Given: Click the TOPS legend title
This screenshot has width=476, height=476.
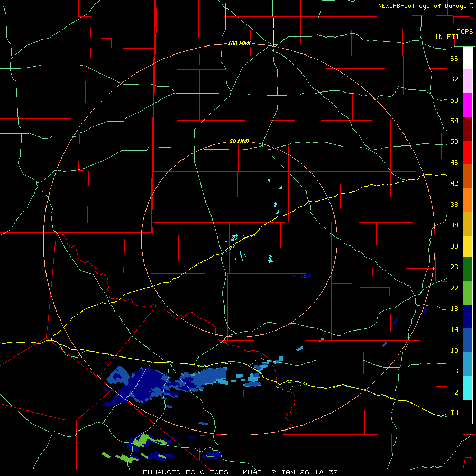Looking at the screenshot, I should click(464, 31).
